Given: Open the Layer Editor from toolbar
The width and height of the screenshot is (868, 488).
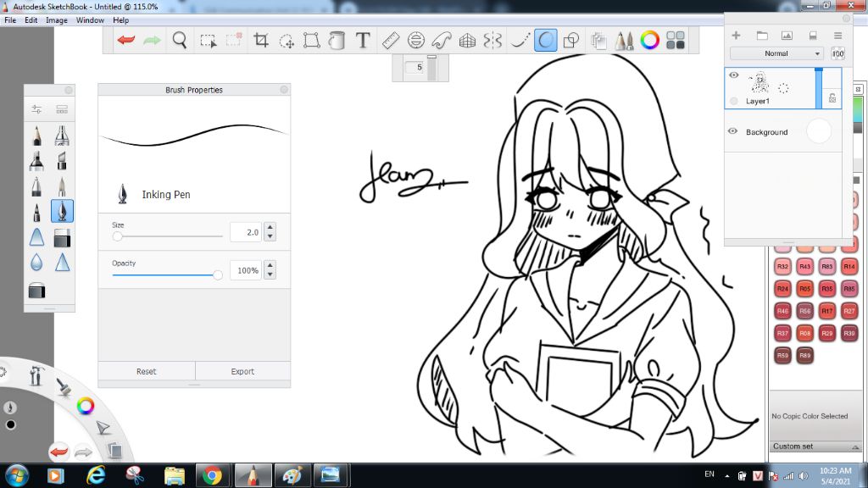Looking at the screenshot, I should (x=598, y=41).
